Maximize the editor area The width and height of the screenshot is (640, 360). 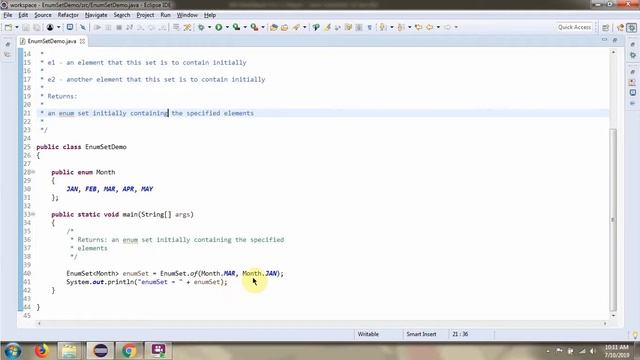coord(615,40)
